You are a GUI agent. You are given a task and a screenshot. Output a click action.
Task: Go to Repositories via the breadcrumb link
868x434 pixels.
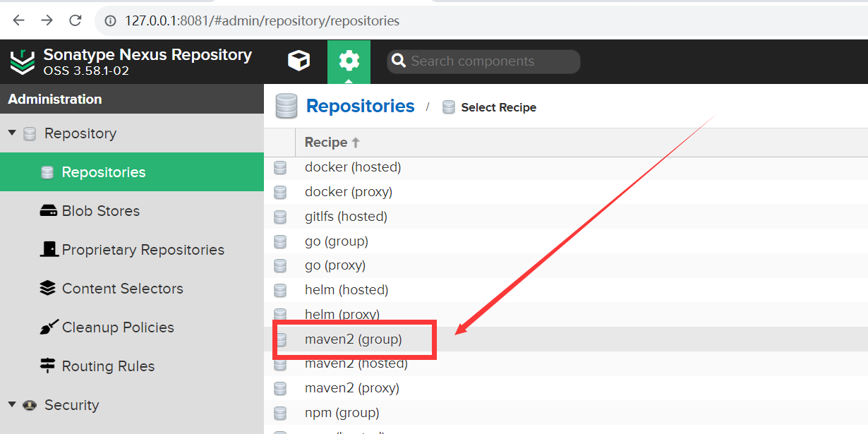(360, 107)
